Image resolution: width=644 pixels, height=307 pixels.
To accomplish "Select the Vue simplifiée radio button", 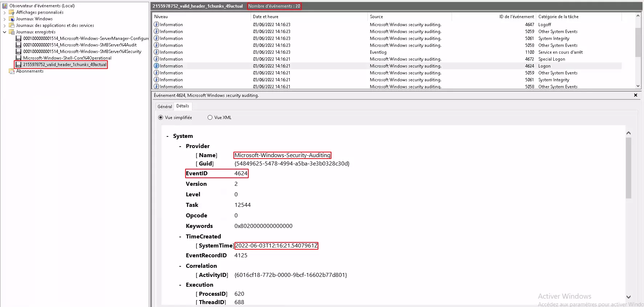I will pyautogui.click(x=160, y=118).
